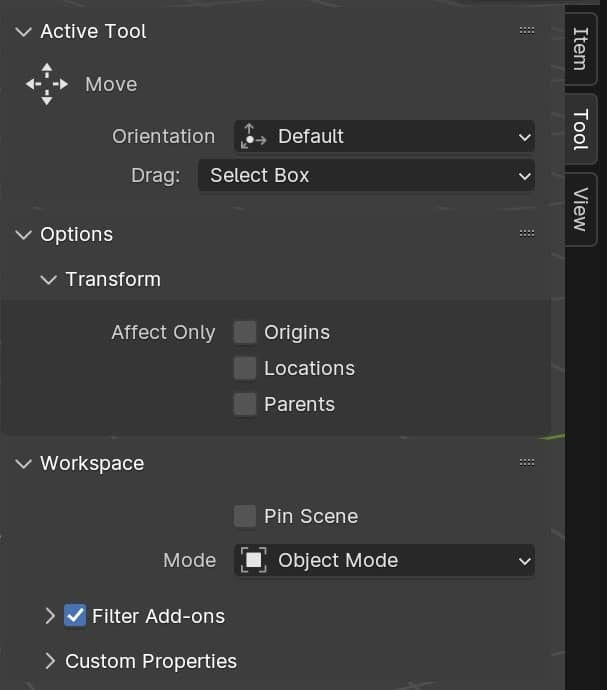This screenshot has height=690, width=607.
Task: Open the Mode dropdown showing Object Mode
Action: click(385, 561)
